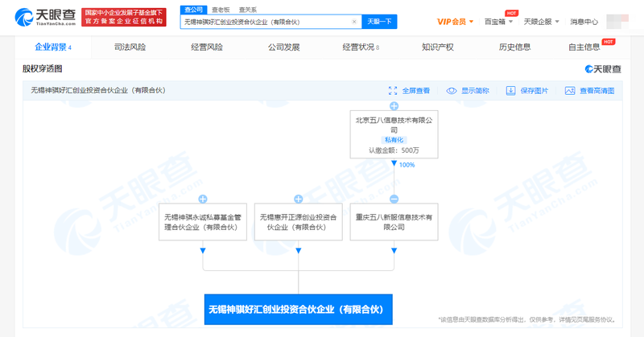Click the blurred user avatar
The height and width of the screenshot is (337, 644).
click(617, 22)
